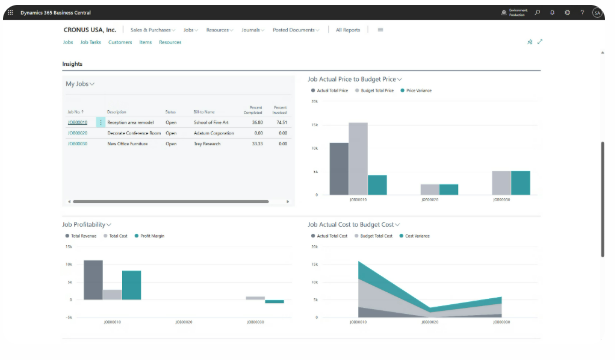Open the Items link
This screenshot has height=360, width=615.
(145, 42)
